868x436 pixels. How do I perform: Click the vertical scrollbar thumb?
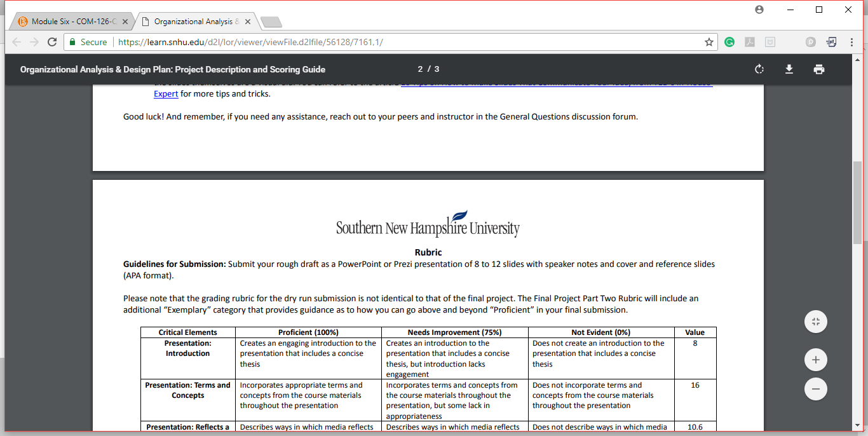[x=858, y=203]
